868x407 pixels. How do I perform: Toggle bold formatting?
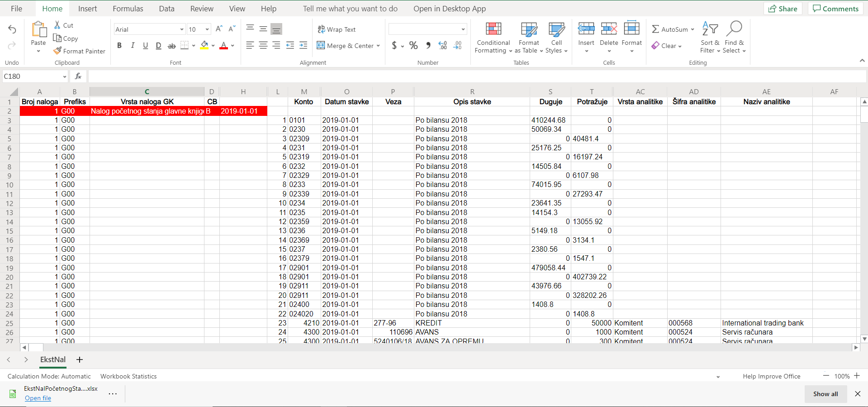tap(119, 46)
